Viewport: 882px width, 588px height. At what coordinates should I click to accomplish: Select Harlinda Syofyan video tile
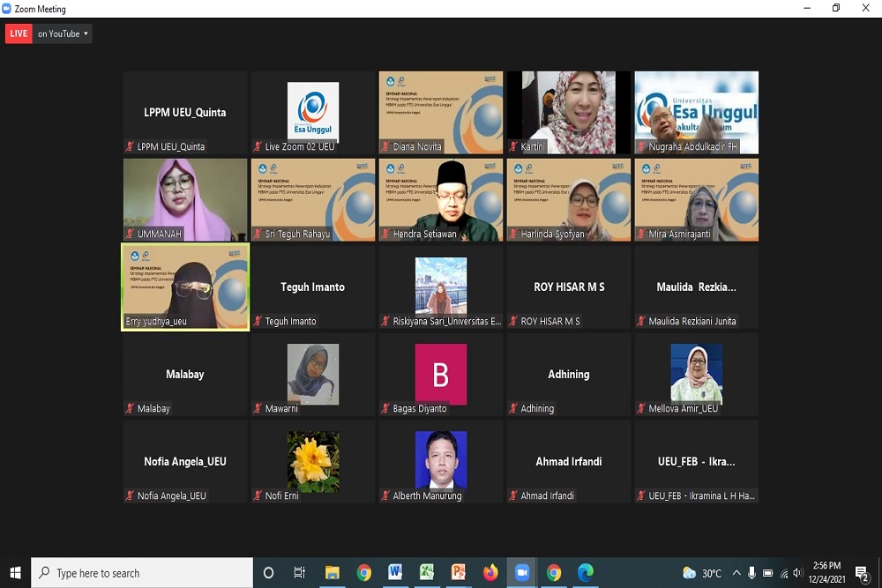click(x=569, y=199)
